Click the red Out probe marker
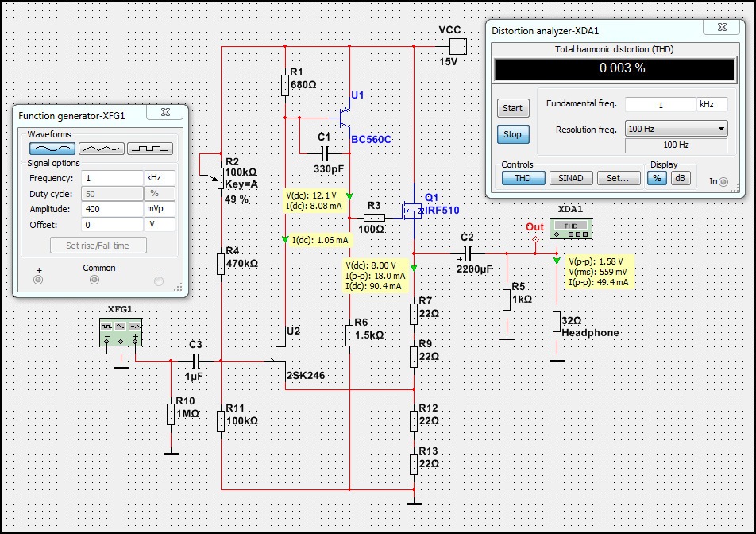This screenshot has width=756, height=534. 535,239
